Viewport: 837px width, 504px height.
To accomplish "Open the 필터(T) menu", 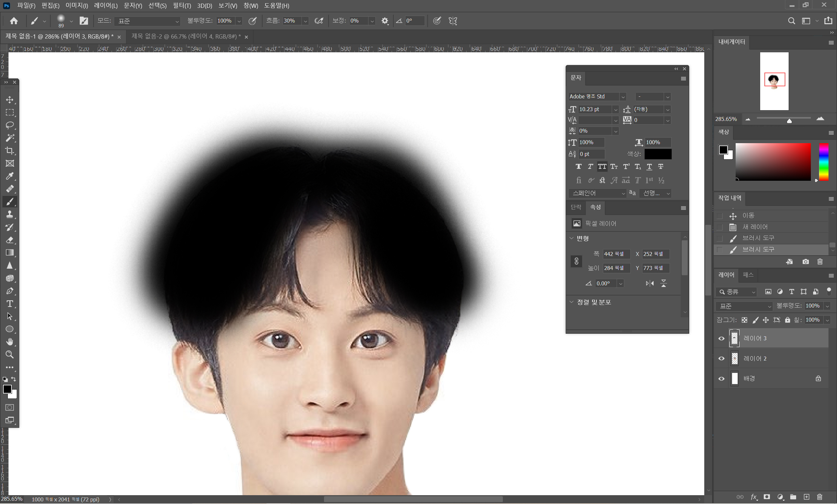I will [x=181, y=6].
